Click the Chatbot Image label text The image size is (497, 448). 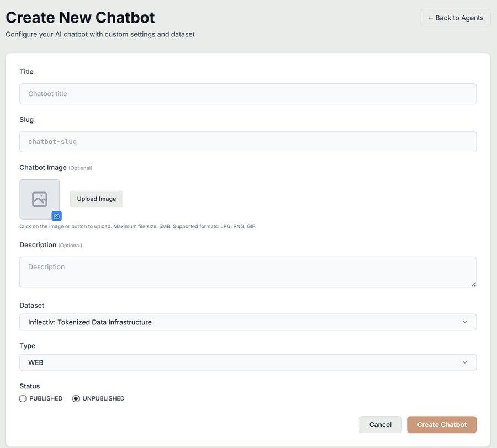pyautogui.click(x=43, y=168)
